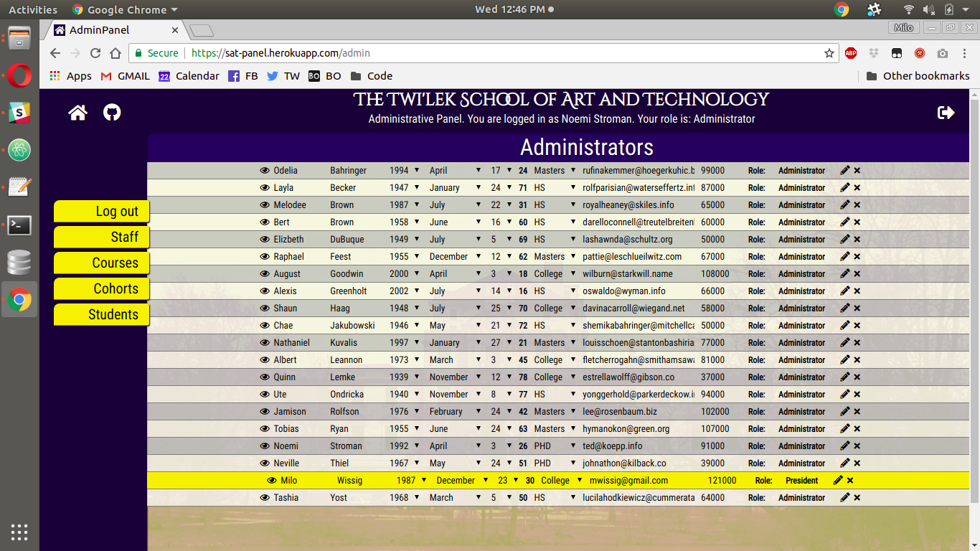
Task: Remove Raphael Feest using the X icon
Action: click(857, 257)
